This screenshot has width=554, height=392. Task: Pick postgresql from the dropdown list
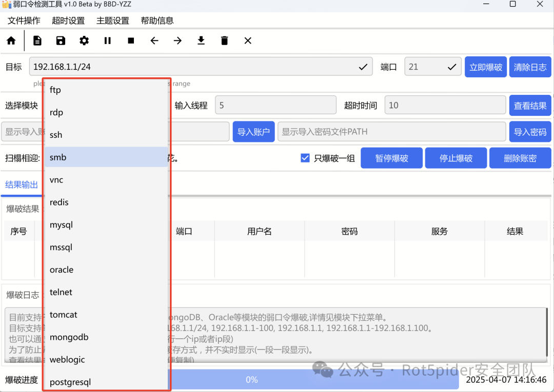(70, 382)
